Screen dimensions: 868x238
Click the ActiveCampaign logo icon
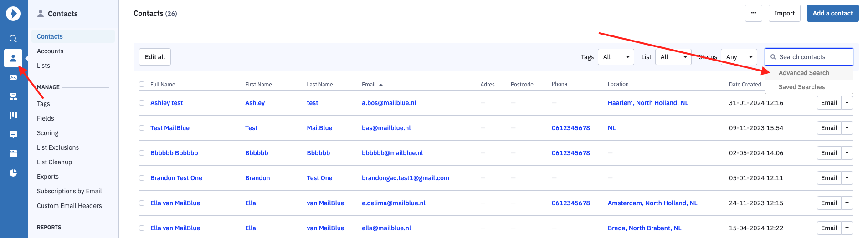tap(13, 14)
